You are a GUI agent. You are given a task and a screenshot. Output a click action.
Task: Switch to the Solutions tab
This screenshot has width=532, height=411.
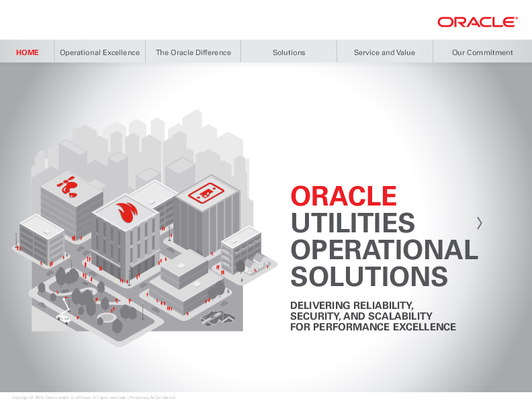[289, 52]
